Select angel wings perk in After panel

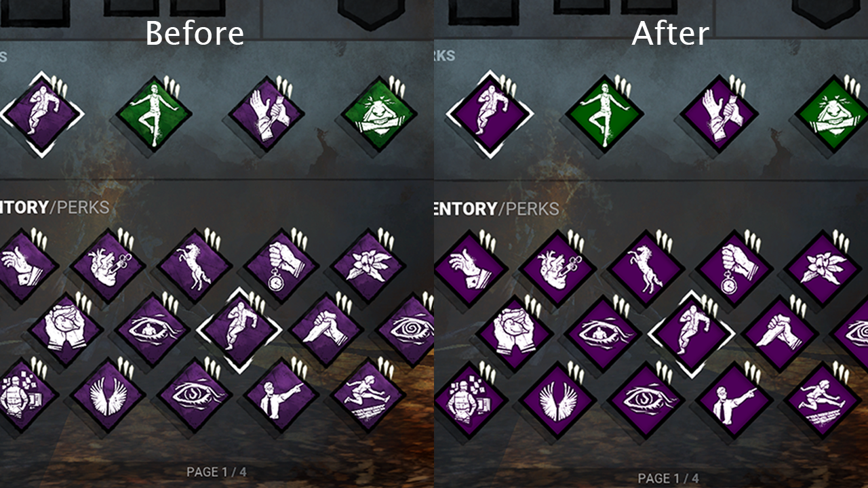click(x=557, y=398)
